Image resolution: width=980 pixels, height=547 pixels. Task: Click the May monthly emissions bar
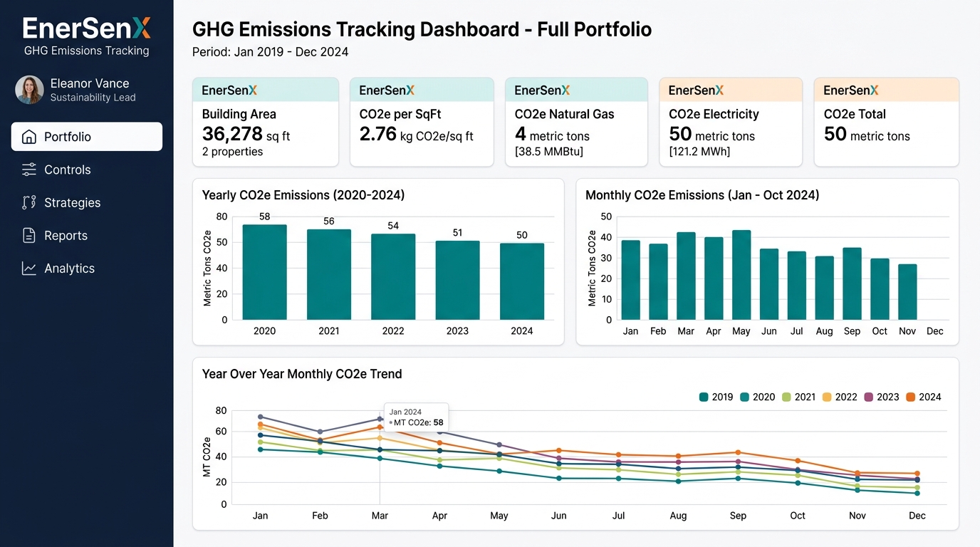[x=741, y=275]
